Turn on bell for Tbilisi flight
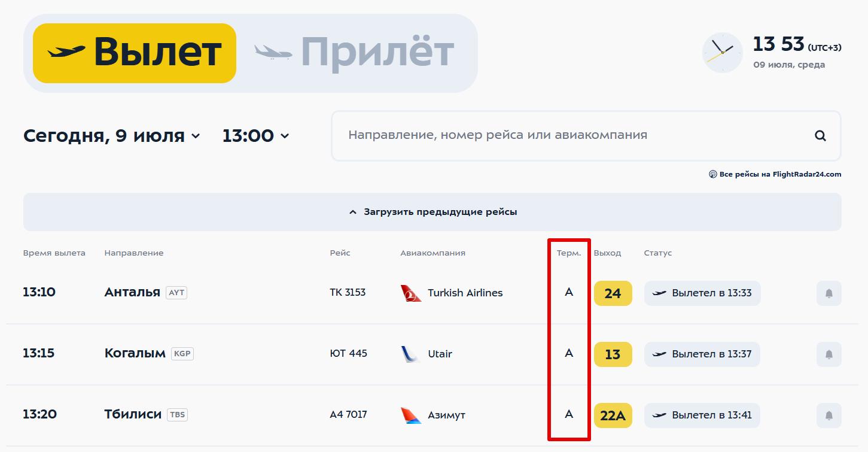 coord(829,415)
